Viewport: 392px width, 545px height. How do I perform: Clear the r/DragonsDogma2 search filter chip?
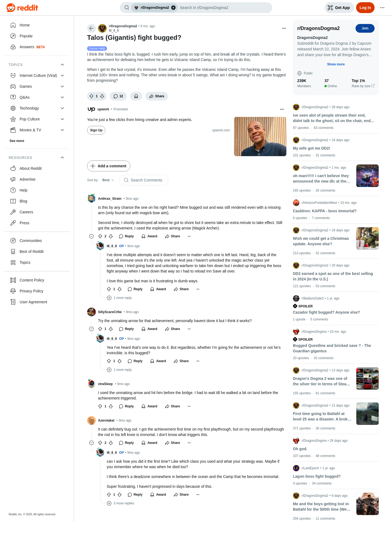[x=173, y=8]
